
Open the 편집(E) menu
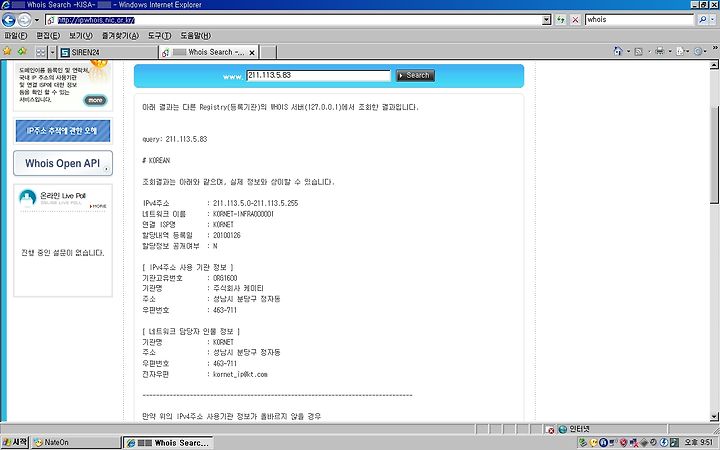[x=48, y=35]
